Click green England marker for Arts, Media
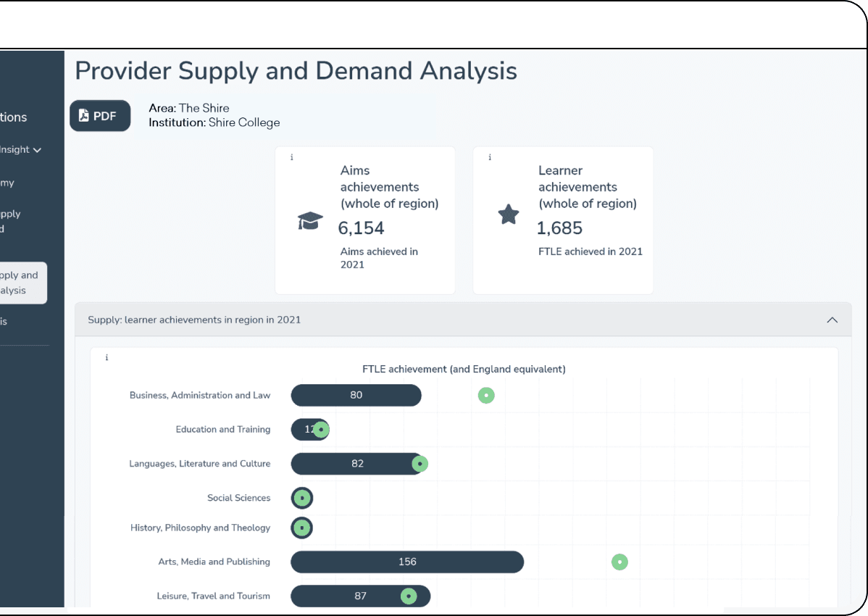868x616 pixels. [x=619, y=562]
